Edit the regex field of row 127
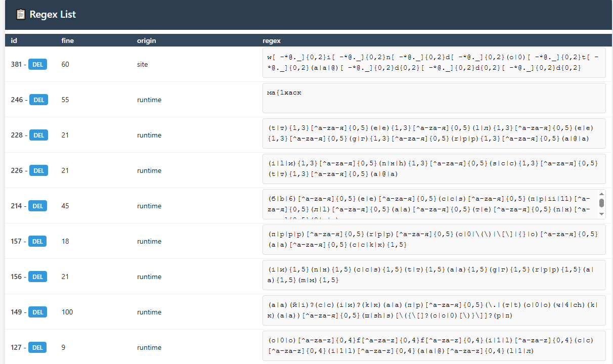613x364 pixels. 434,346
